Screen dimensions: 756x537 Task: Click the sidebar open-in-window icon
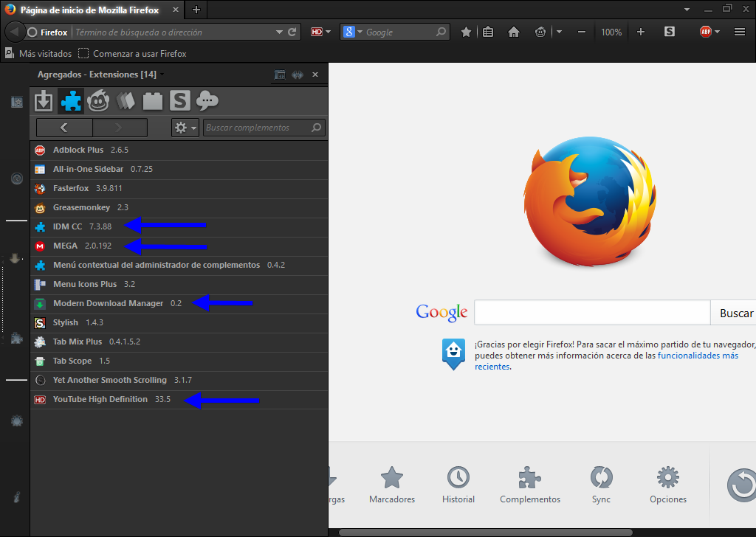click(x=280, y=75)
